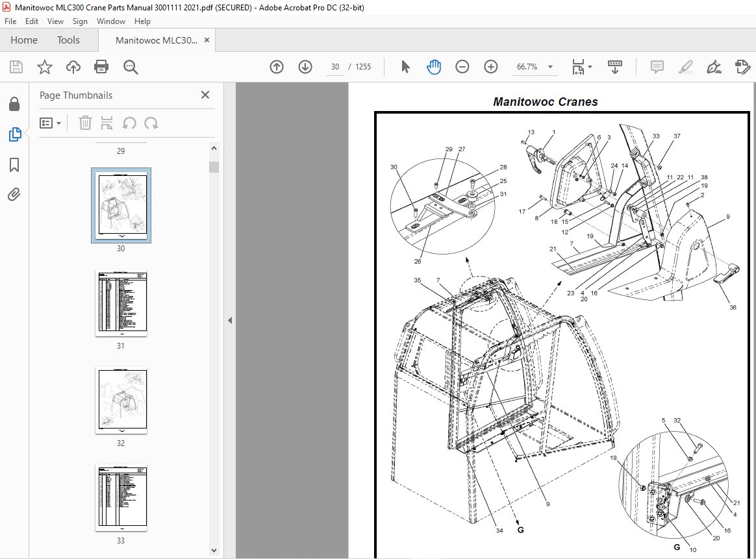This screenshot has width=756, height=559.
Task: Open the Sign document pen tool
Action: 714,67
